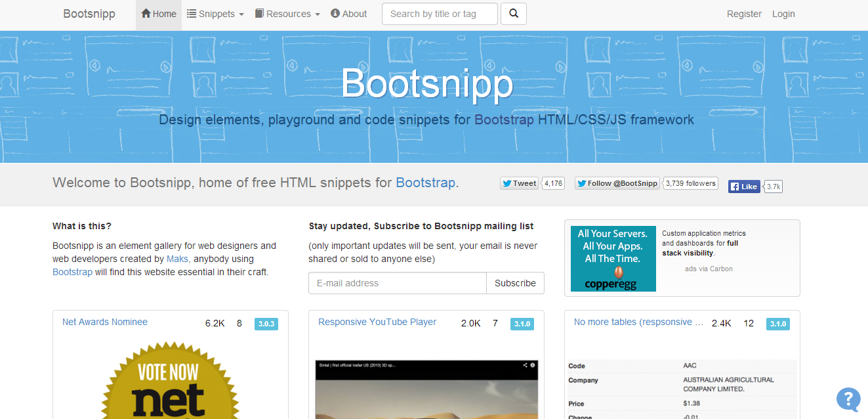Click the Subscribe button

[x=515, y=283]
